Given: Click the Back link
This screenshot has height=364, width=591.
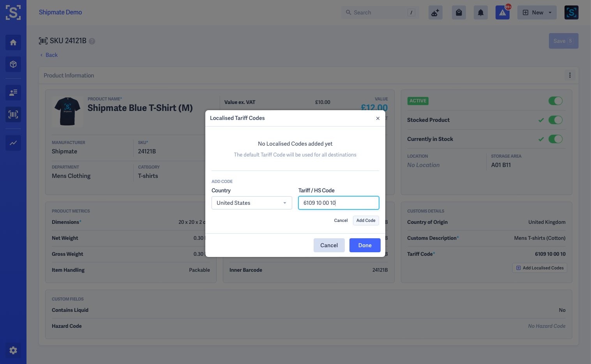Looking at the screenshot, I should (49, 55).
